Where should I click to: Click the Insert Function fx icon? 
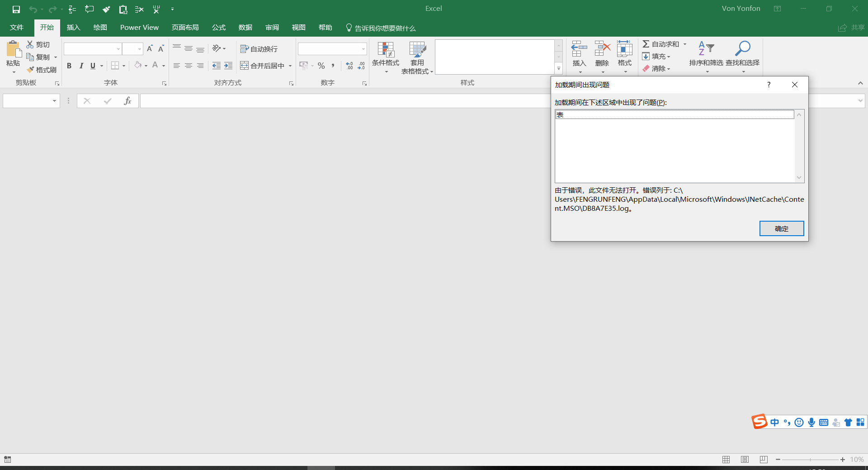(127, 101)
